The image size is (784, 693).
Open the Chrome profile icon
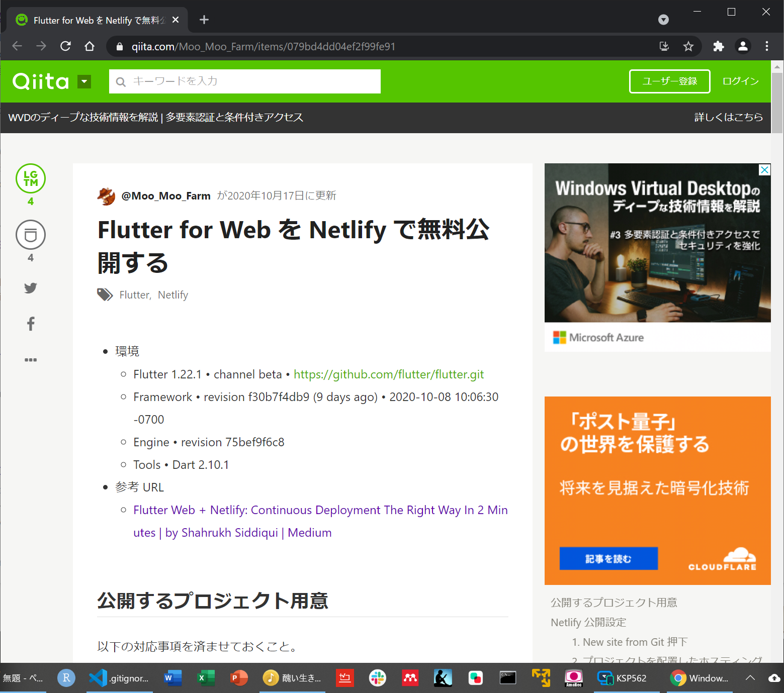point(743,46)
